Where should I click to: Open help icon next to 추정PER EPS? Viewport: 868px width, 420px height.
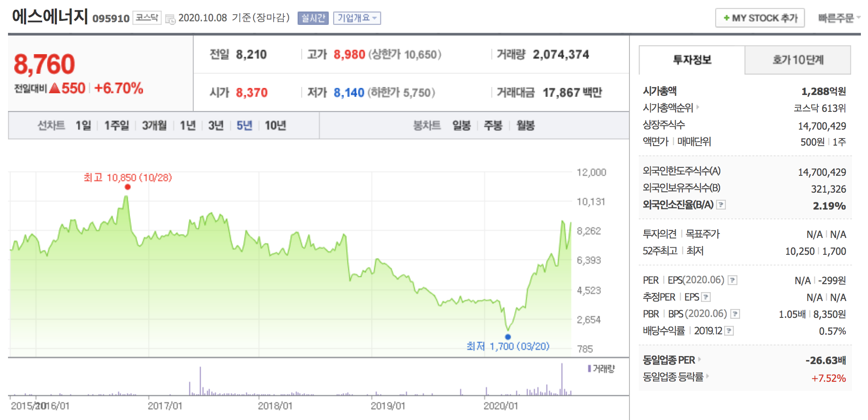pos(706,297)
